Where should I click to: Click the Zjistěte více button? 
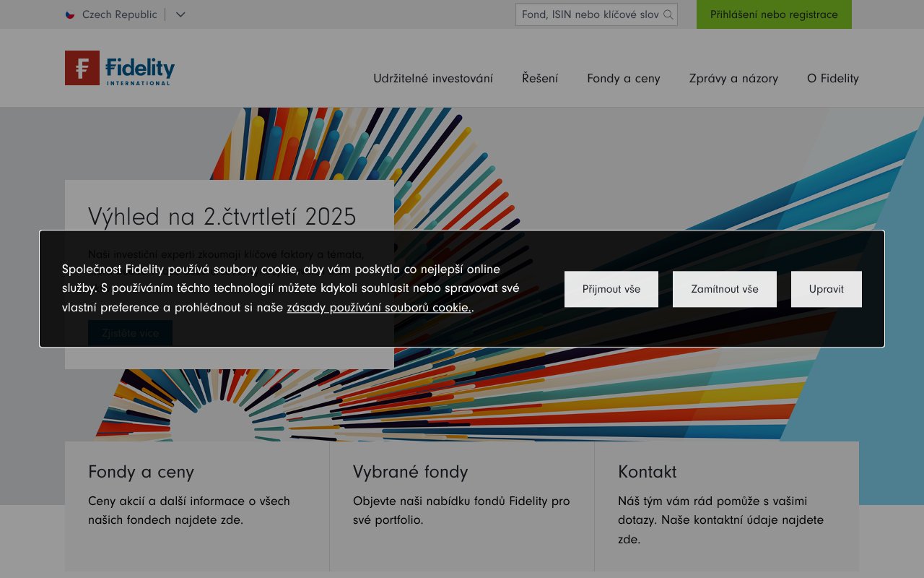point(130,333)
